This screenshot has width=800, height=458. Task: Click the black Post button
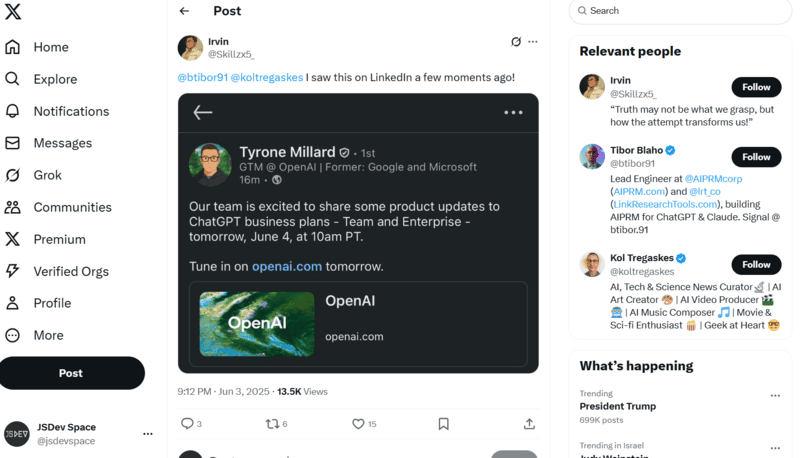coord(71,373)
